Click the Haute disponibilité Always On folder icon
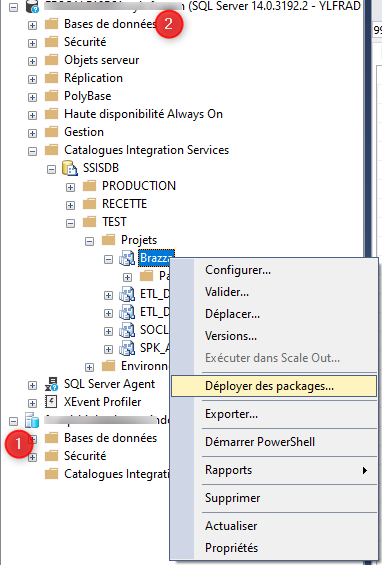The image size is (382, 565). [52, 114]
